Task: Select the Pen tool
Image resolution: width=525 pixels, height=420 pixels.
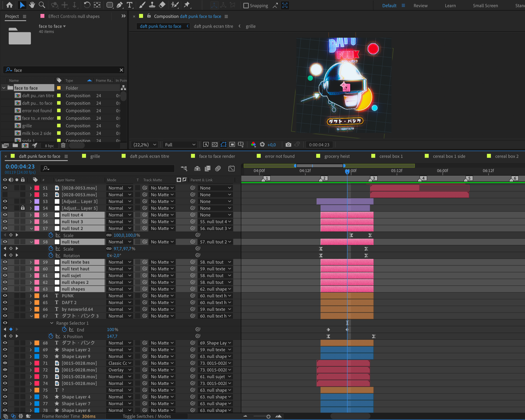Action: click(x=120, y=5)
